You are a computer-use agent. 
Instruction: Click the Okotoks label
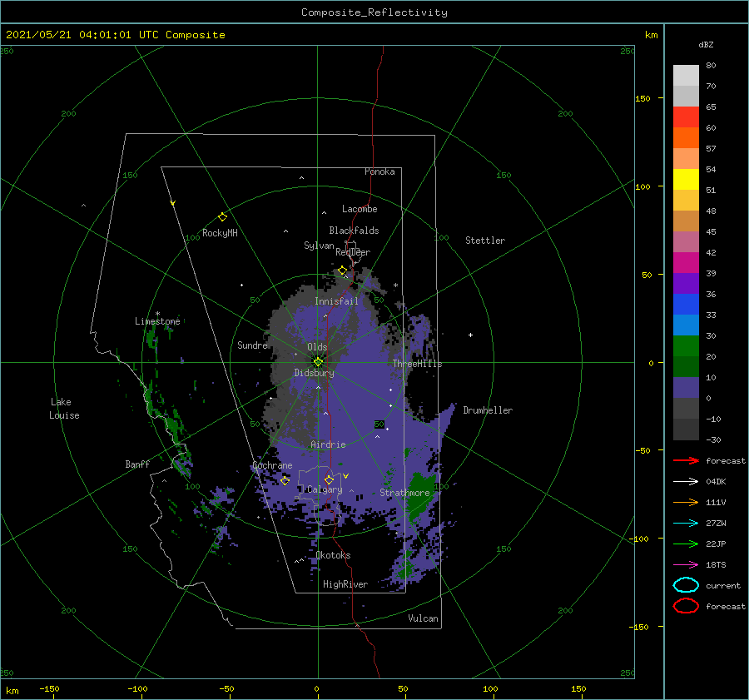coord(334,555)
